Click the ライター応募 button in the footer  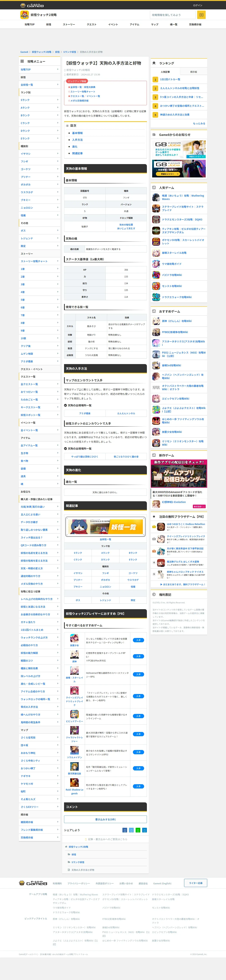[195, 883]
